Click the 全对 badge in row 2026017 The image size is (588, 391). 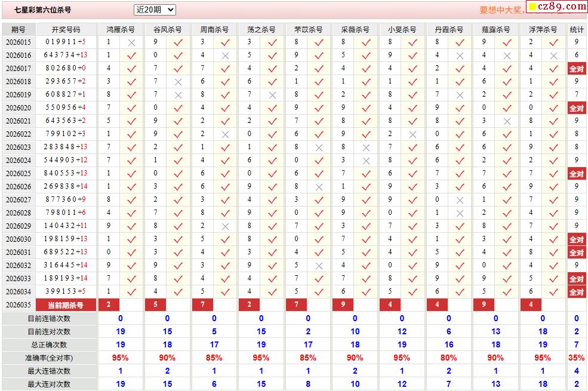point(577,69)
